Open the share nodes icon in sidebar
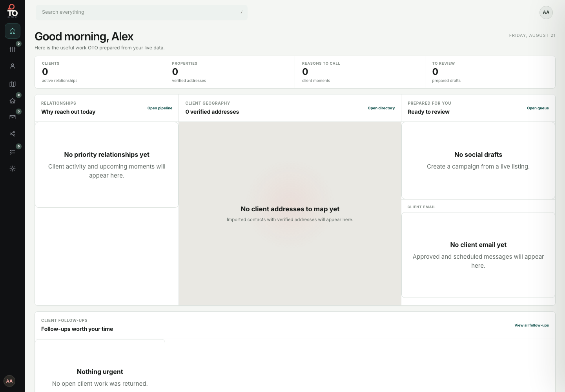 [13, 134]
